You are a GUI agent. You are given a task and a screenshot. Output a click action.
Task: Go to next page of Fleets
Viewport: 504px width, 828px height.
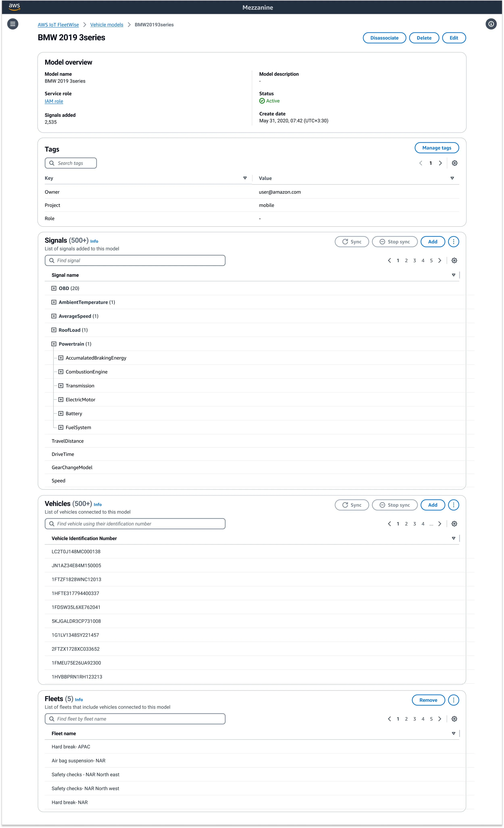[439, 719]
